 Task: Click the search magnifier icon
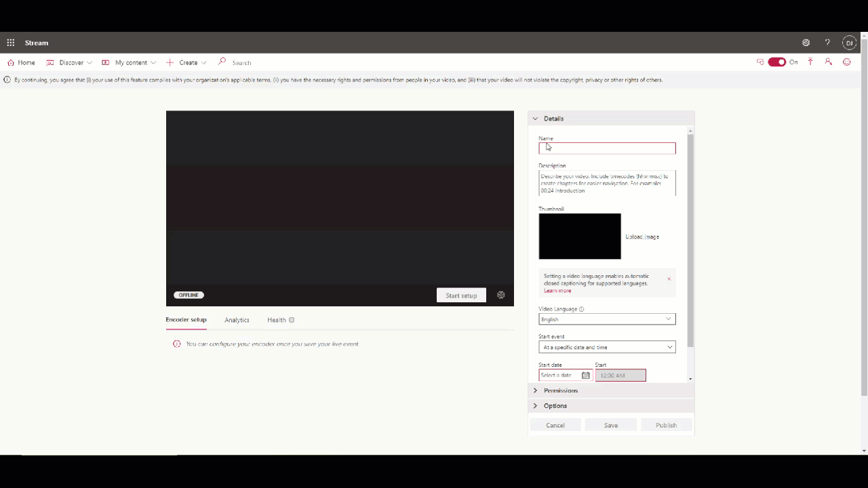coord(222,62)
